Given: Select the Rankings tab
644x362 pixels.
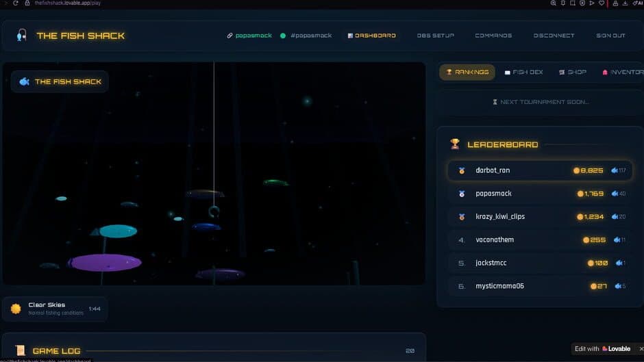Looking at the screenshot, I should [467, 72].
